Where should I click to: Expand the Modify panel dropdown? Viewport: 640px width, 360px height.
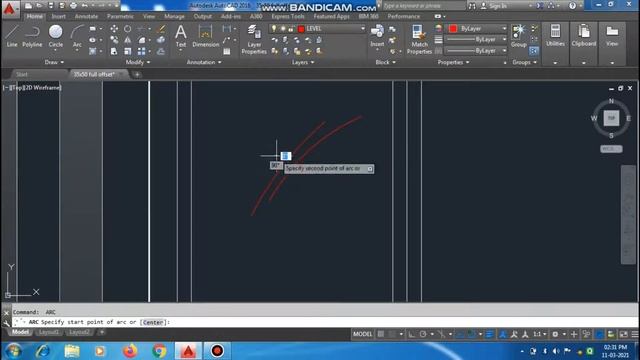coord(138,62)
